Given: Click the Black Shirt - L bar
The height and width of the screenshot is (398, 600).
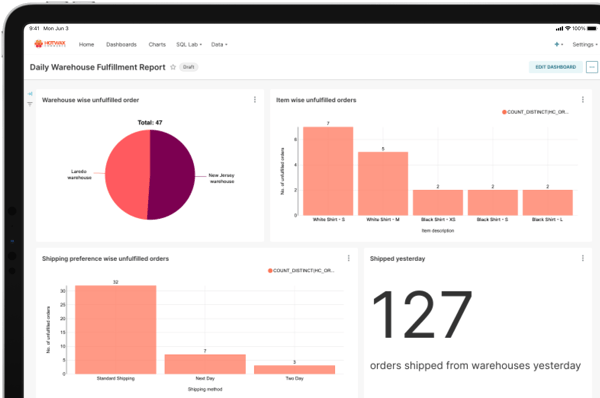Looking at the screenshot, I should point(548,202).
